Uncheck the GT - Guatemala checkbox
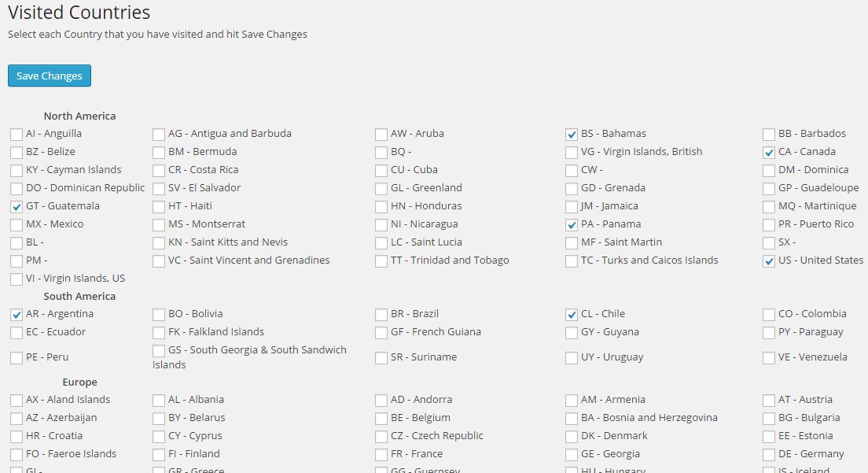Image resolution: width=868 pixels, height=473 pixels. tap(17, 206)
